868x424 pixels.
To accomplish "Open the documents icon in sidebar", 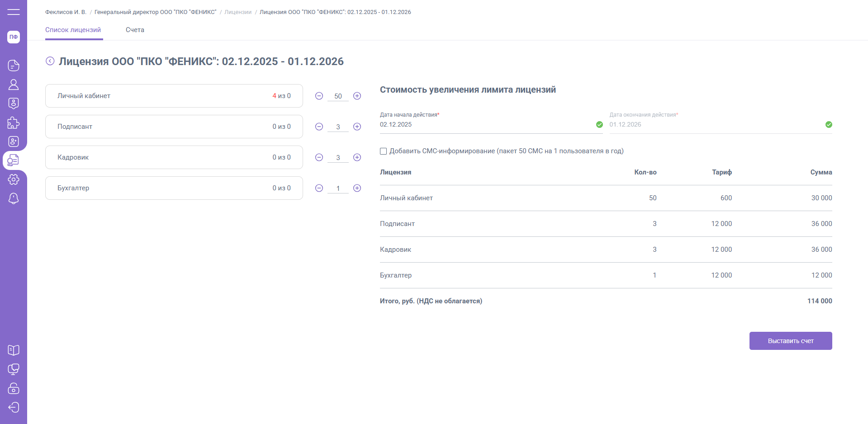I will tap(14, 66).
